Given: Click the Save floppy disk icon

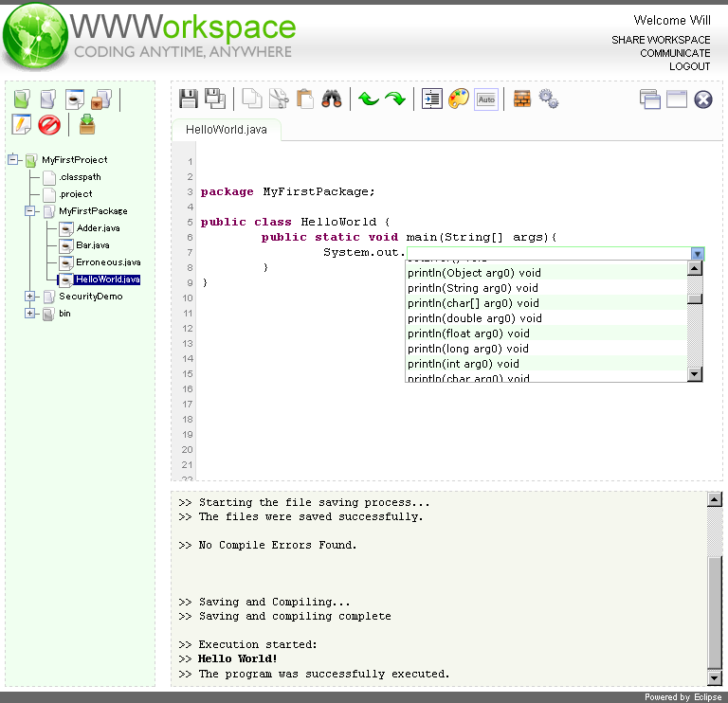Looking at the screenshot, I should [x=188, y=99].
